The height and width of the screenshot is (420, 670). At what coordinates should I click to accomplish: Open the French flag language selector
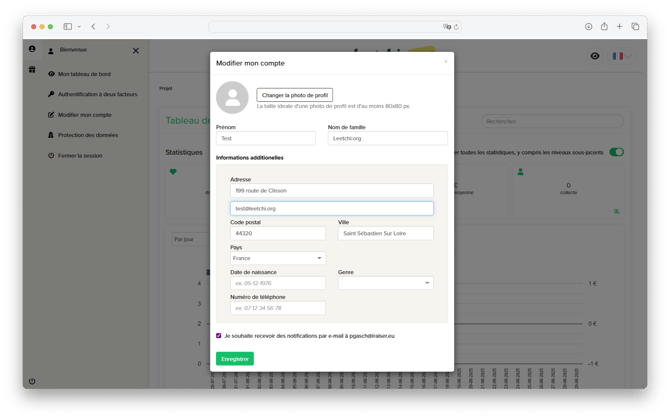coord(620,56)
